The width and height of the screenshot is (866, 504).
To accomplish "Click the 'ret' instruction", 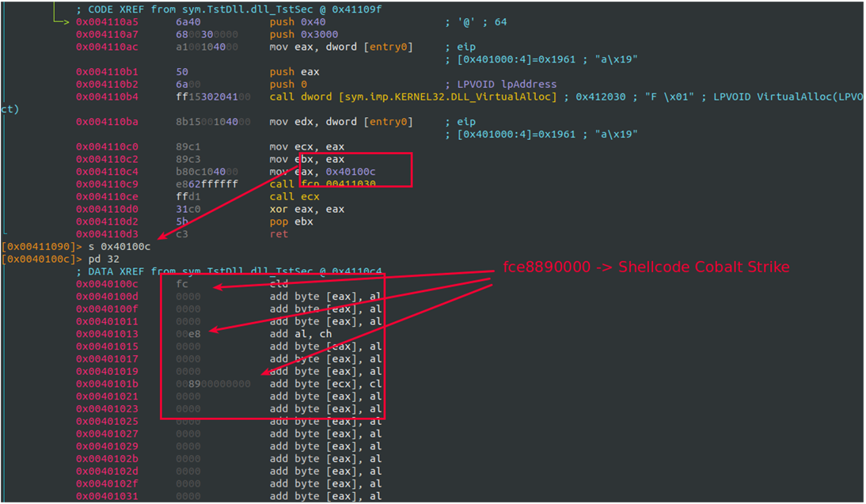I will coord(279,234).
